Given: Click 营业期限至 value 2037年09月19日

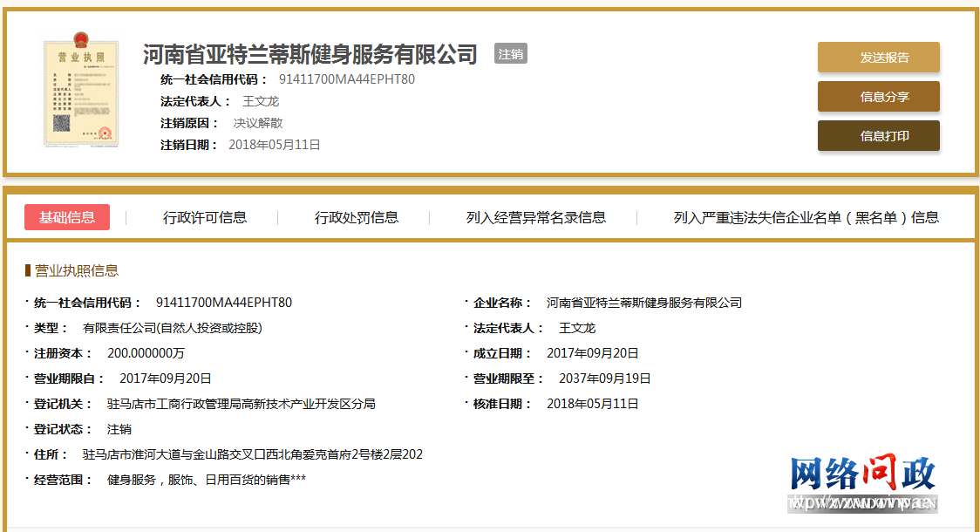Looking at the screenshot, I should click(604, 379).
